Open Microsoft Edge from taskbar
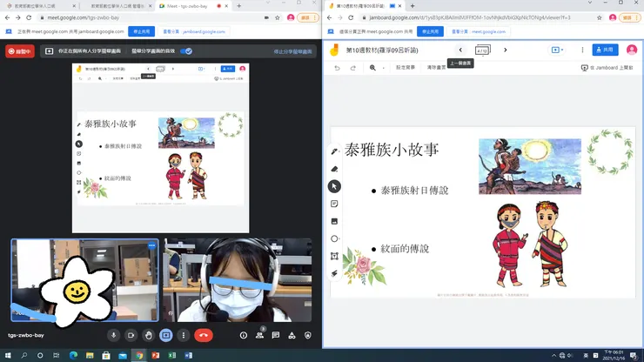This screenshot has width=644, height=362. [x=73, y=355]
